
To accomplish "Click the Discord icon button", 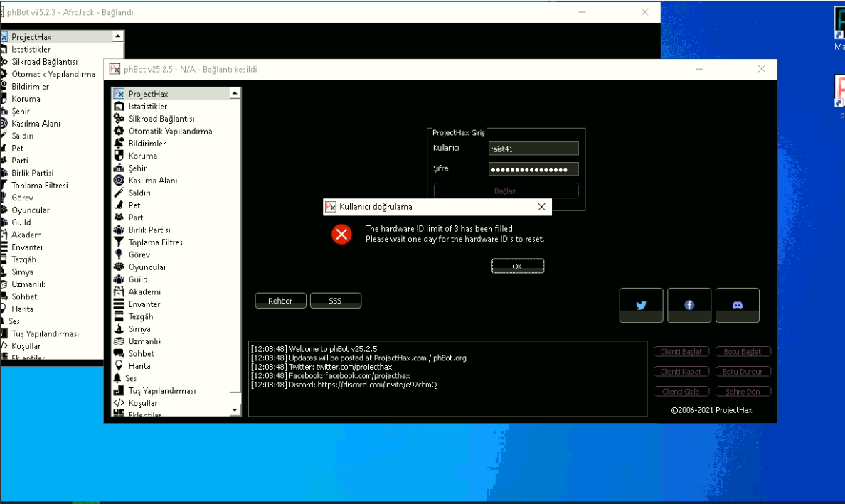I will click(737, 305).
